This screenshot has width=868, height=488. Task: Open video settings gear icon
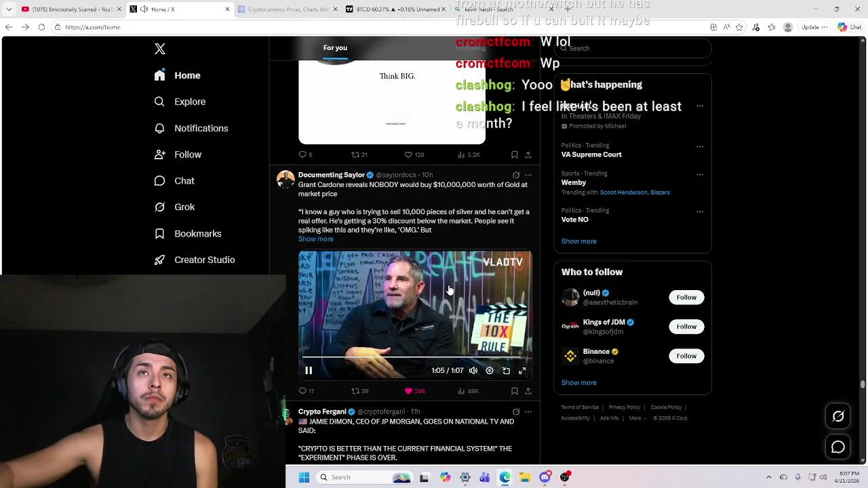490,371
